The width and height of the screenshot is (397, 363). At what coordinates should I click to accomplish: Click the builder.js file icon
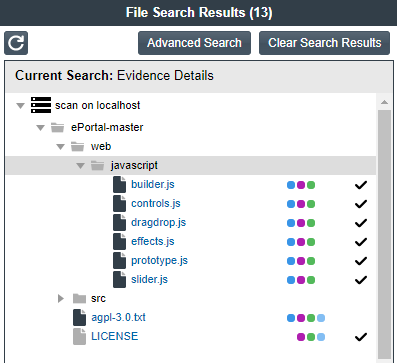[x=119, y=185]
